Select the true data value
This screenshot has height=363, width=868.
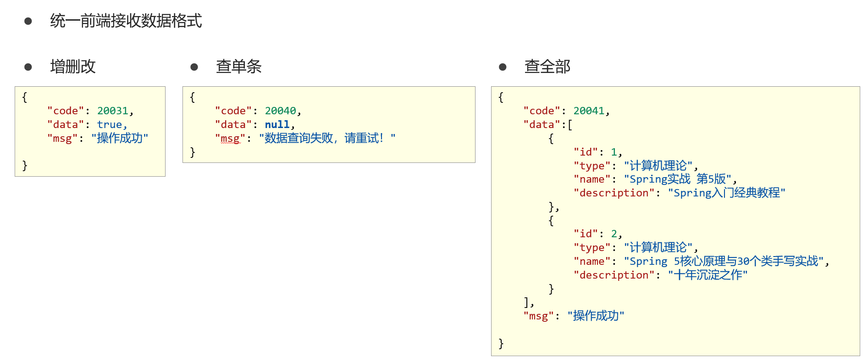point(109,125)
